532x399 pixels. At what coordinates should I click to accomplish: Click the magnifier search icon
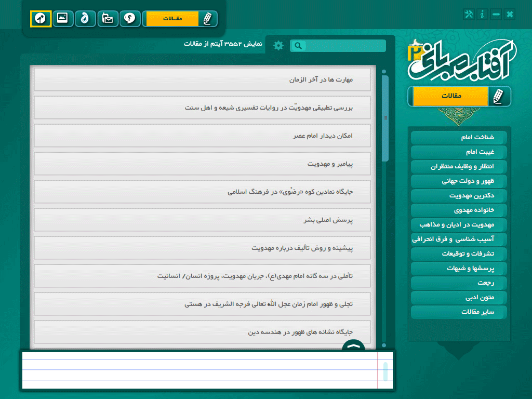click(x=298, y=46)
